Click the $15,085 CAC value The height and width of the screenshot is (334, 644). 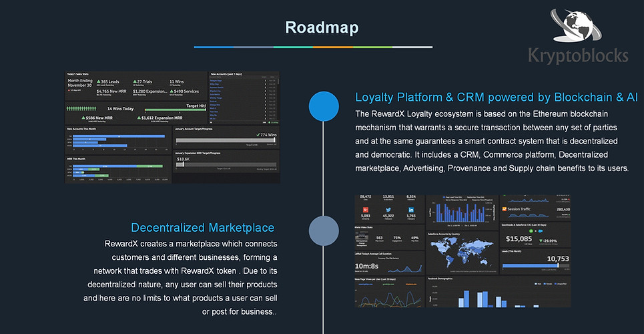(x=519, y=239)
